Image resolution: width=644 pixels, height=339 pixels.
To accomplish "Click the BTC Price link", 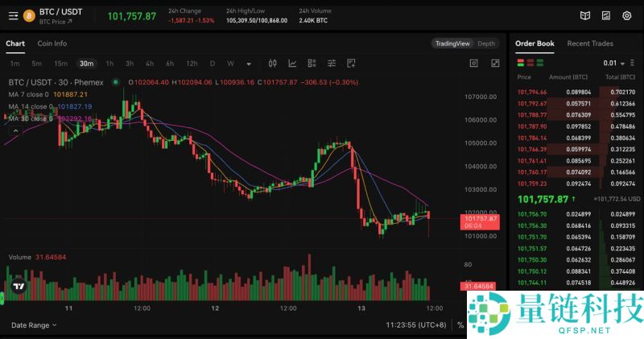I will click(x=56, y=22).
